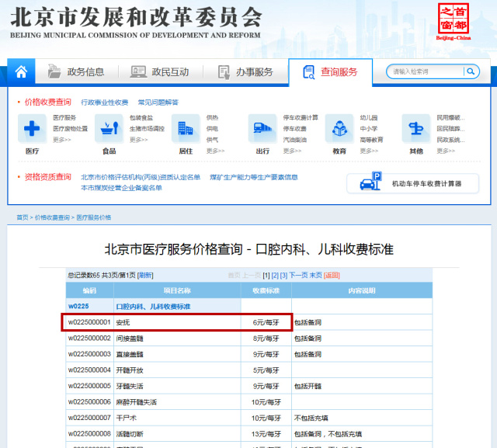The image size is (497, 448).
Task: Click the computer icon beside 政民互动
Action: pyautogui.click(x=138, y=72)
